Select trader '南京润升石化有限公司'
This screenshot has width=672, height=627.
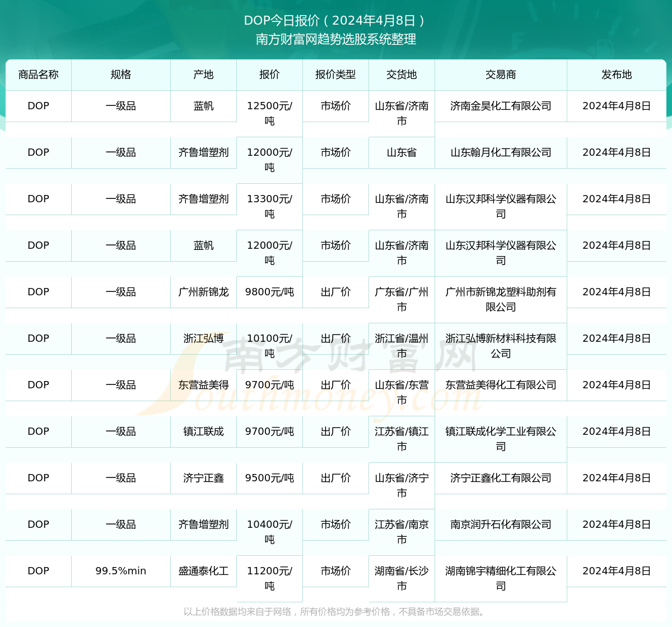501,524
